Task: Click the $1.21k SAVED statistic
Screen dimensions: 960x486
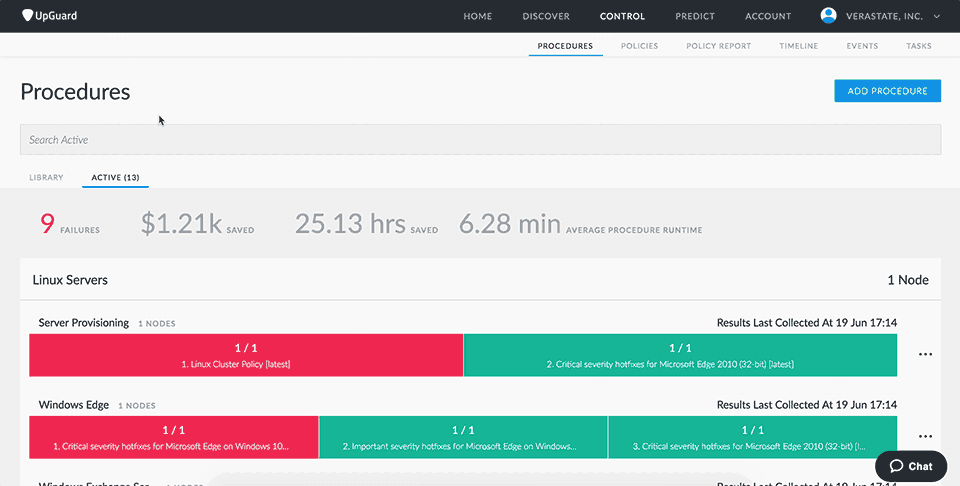Action: (x=197, y=224)
